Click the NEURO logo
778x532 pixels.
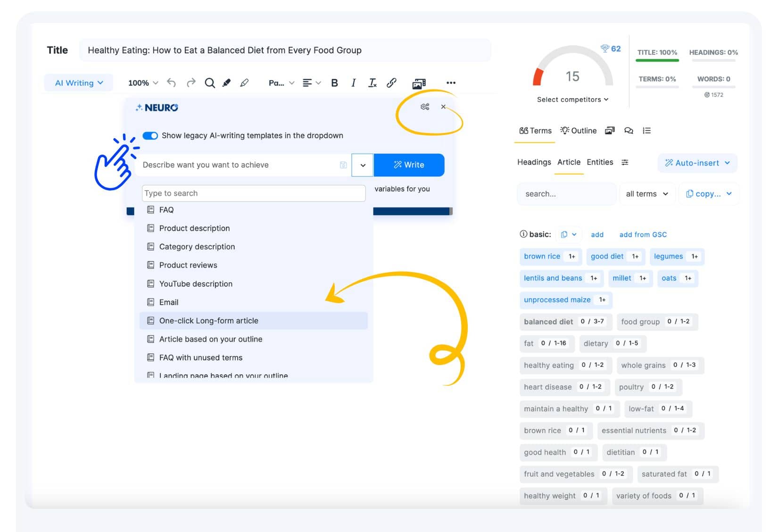click(x=157, y=108)
